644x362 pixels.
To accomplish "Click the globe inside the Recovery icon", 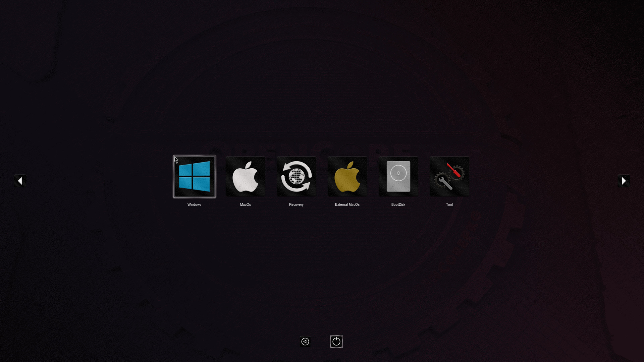I will tap(297, 177).
